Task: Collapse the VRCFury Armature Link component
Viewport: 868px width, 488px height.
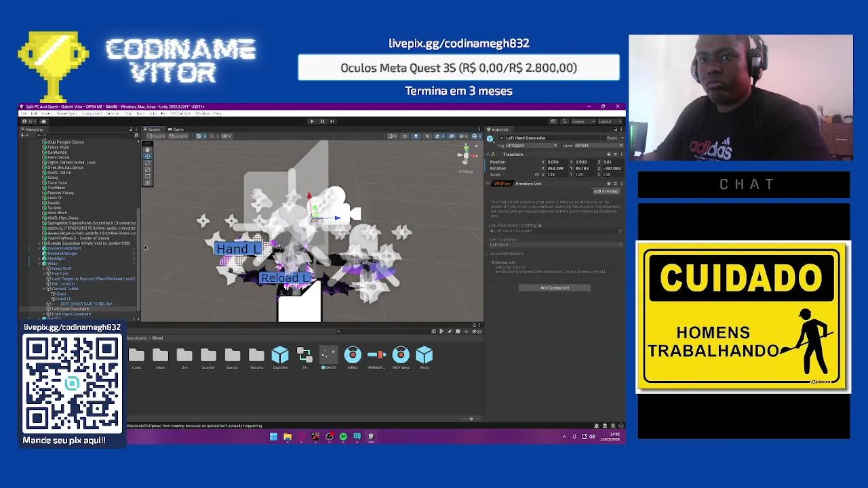Action: (x=488, y=184)
